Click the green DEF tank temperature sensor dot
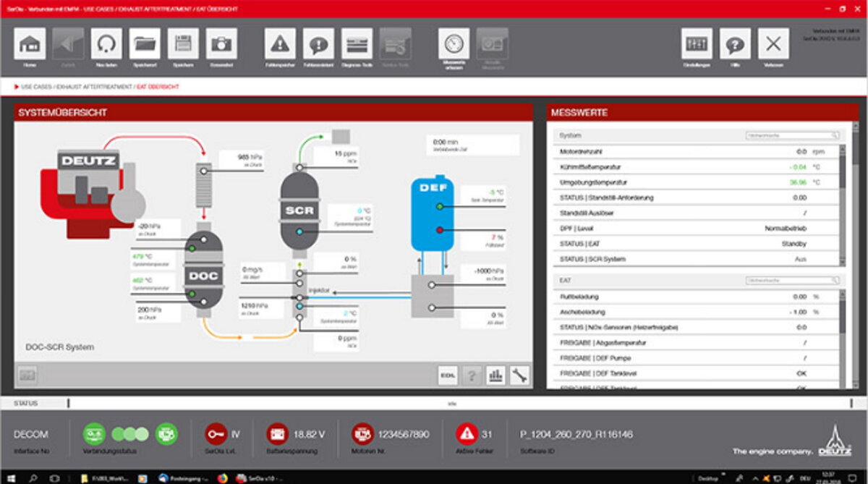 click(x=439, y=207)
